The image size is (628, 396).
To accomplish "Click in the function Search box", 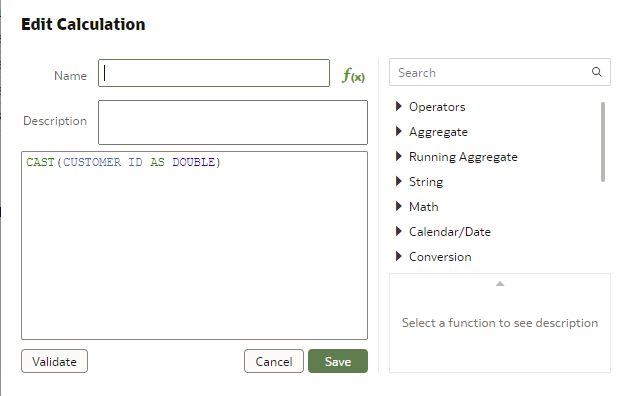I will pyautogui.click(x=493, y=72).
